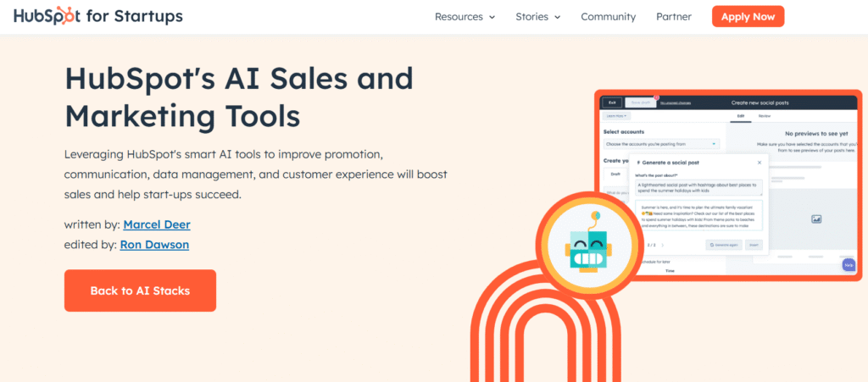Click the HubSpot for Startups logo
868x382 pixels.
98,16
